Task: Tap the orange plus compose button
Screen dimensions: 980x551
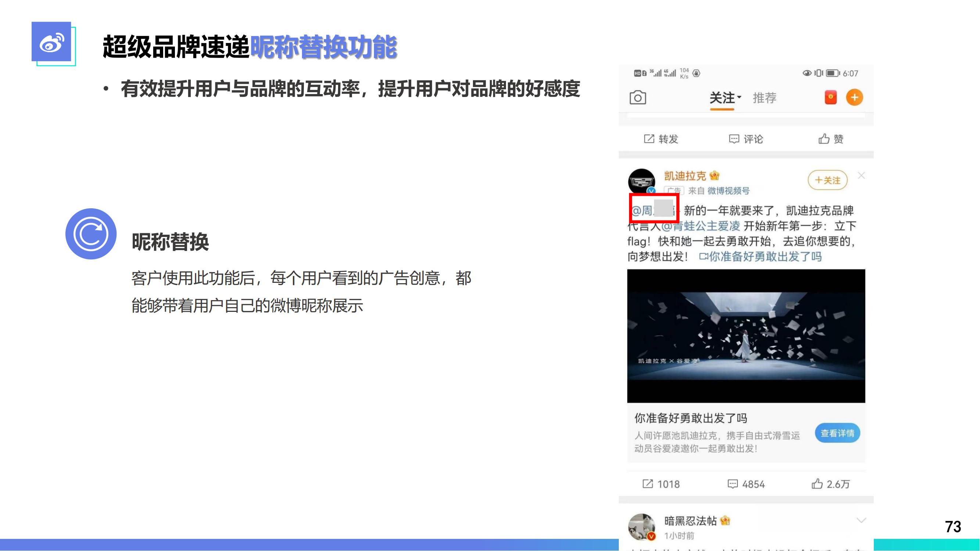Action: [x=854, y=97]
